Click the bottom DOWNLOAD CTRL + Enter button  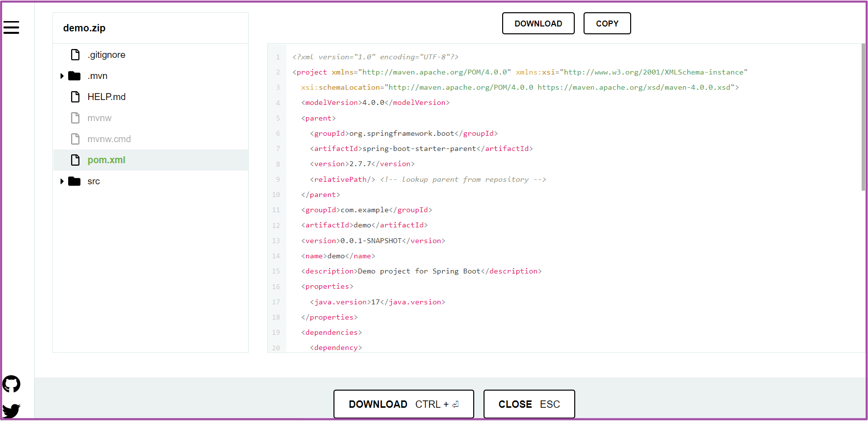click(x=404, y=404)
